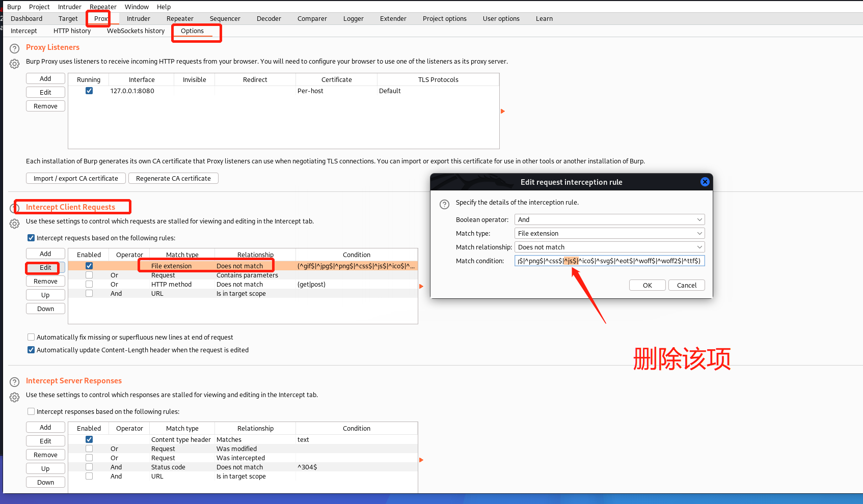
Task: Click orange arrow beside Proxy Listeners table
Action: coord(503,111)
